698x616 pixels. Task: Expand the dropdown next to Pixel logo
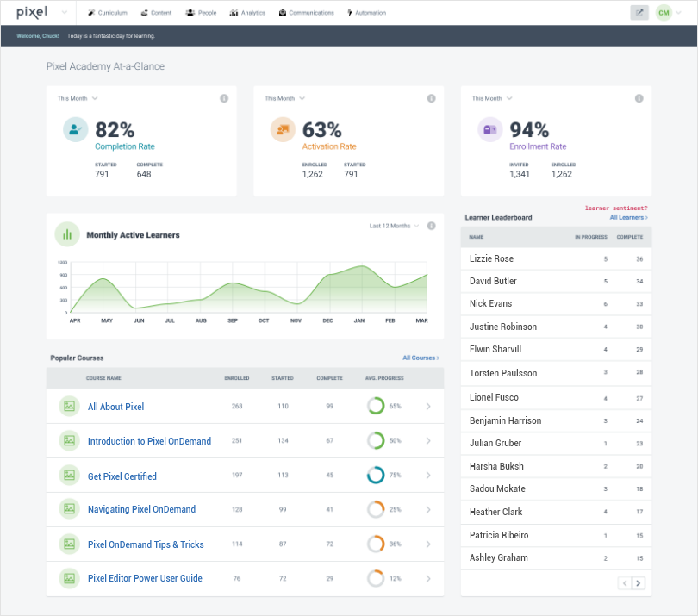(x=65, y=12)
